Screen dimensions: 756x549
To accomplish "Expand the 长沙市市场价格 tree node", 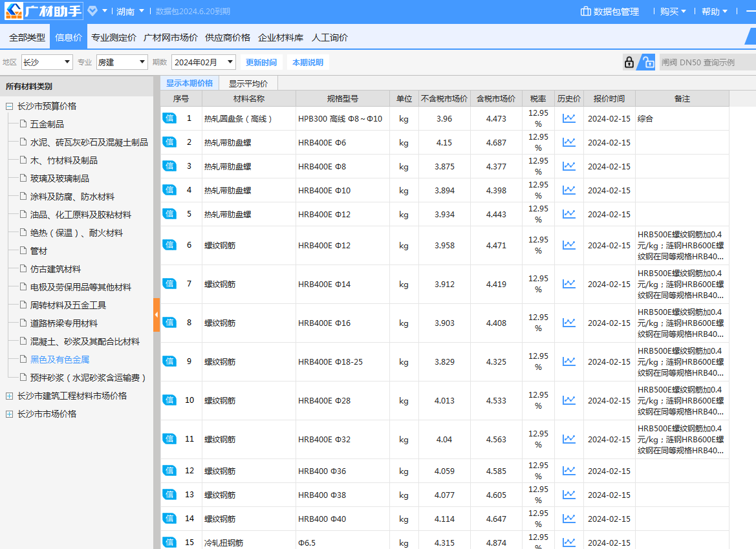I will point(9,414).
